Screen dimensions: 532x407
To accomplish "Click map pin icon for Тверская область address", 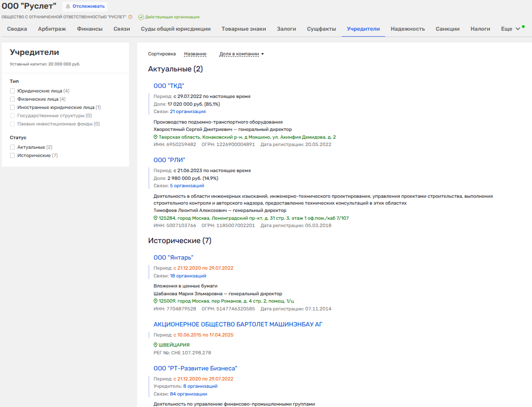I will tap(156, 137).
